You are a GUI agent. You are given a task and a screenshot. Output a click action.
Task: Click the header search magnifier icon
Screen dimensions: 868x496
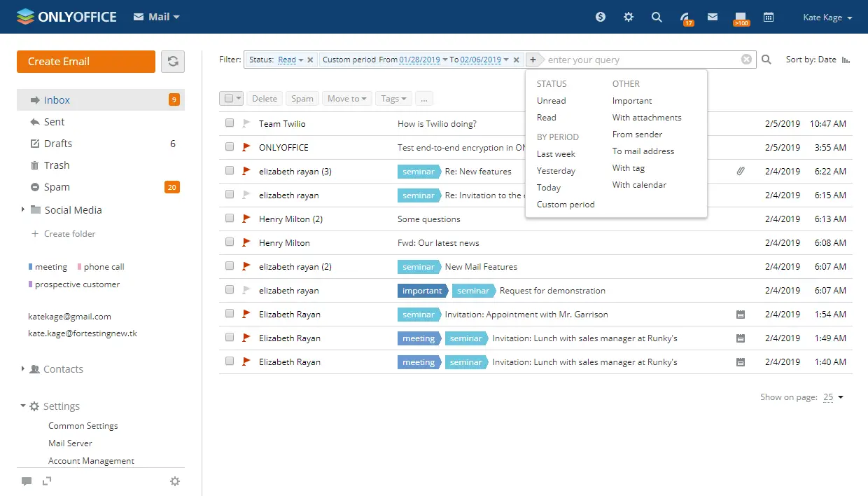[657, 17]
